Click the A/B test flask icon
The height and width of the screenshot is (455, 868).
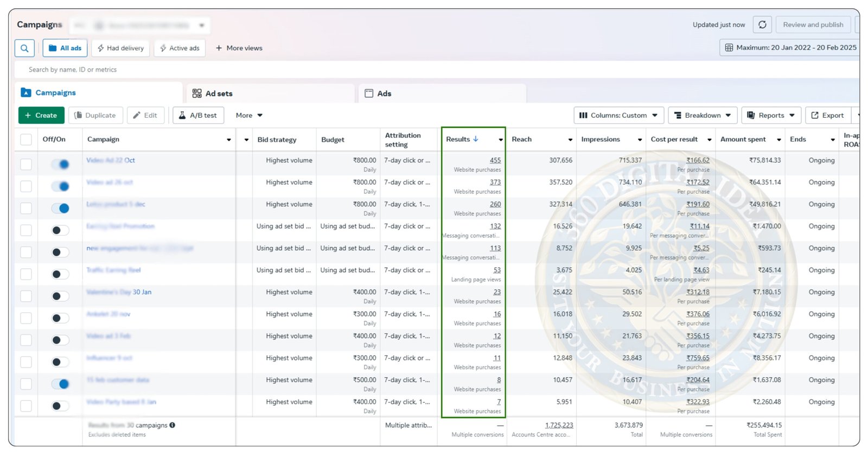coord(182,115)
